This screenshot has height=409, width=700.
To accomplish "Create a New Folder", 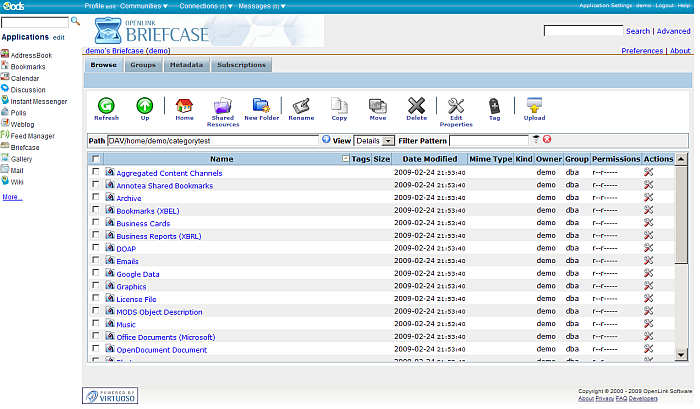I will pyautogui.click(x=261, y=105).
